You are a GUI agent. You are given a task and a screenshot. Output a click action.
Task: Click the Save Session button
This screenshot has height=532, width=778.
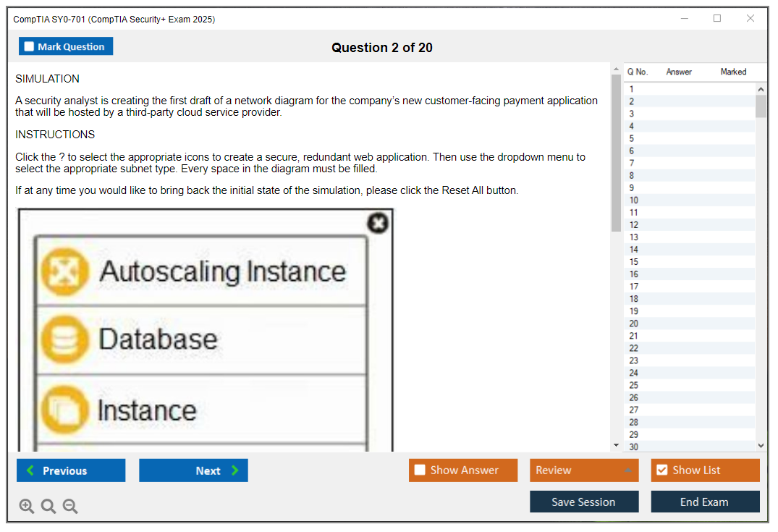(583, 502)
